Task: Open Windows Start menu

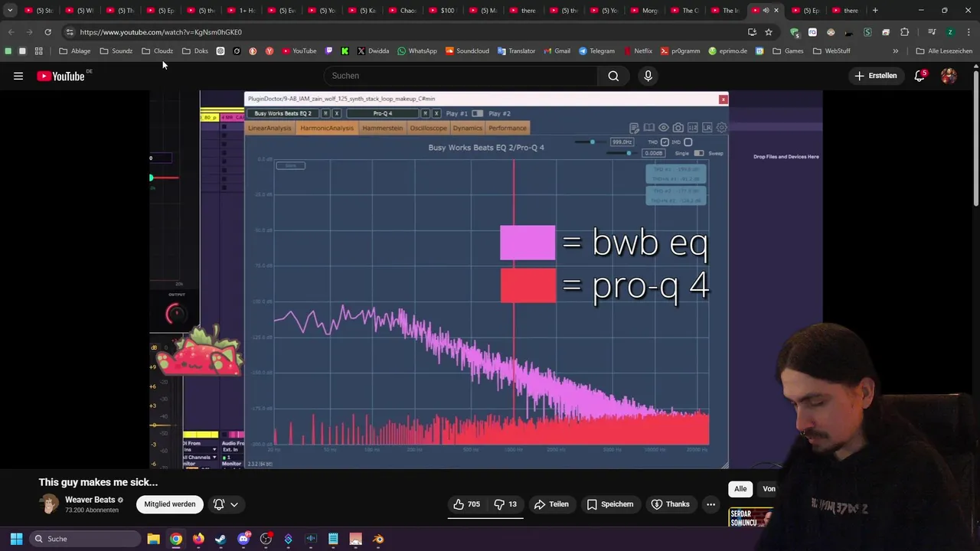Action: pos(16,539)
